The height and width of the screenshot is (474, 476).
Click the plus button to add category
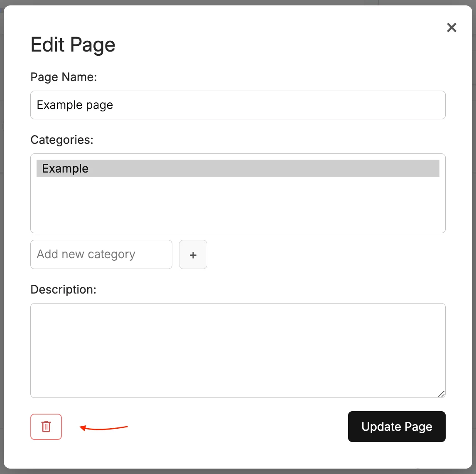coord(193,254)
